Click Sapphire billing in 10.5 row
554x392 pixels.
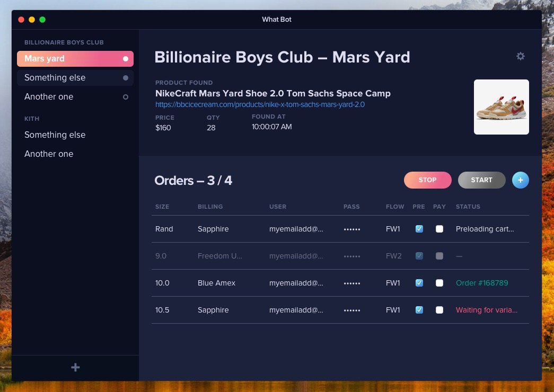tap(213, 310)
